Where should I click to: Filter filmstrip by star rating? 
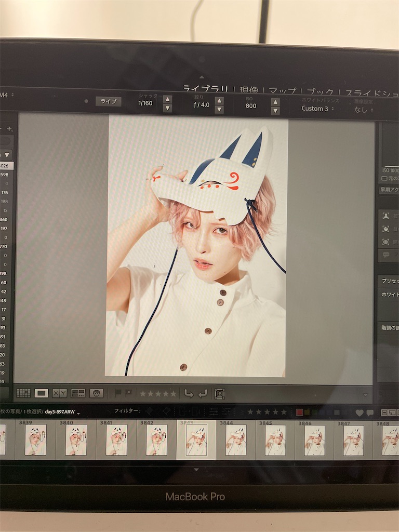(267, 412)
